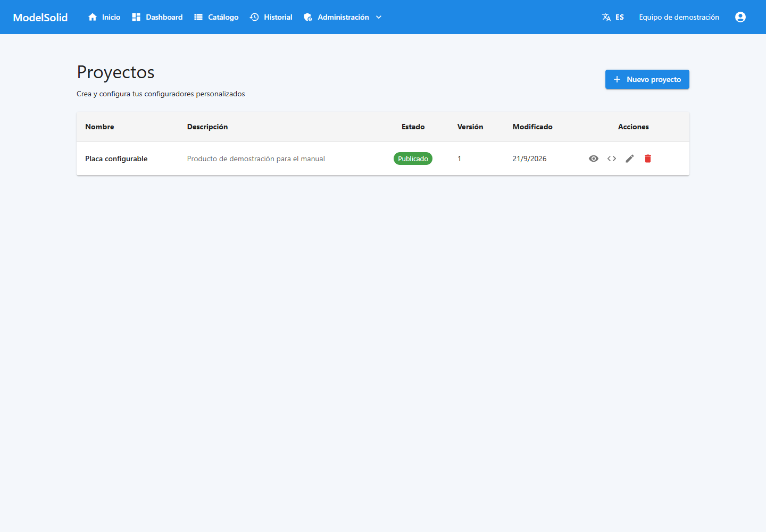Select Equipo de demostración team label
The width and height of the screenshot is (766, 532).
pos(679,17)
